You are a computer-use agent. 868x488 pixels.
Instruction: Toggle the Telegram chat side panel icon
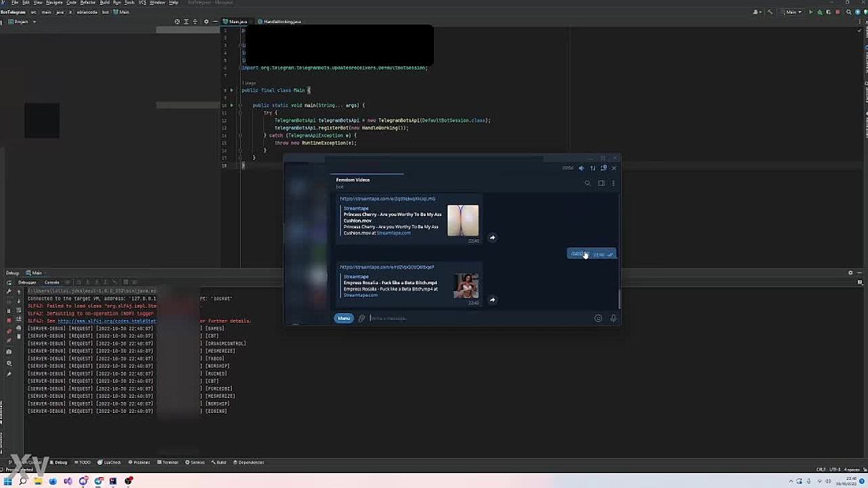coord(601,183)
